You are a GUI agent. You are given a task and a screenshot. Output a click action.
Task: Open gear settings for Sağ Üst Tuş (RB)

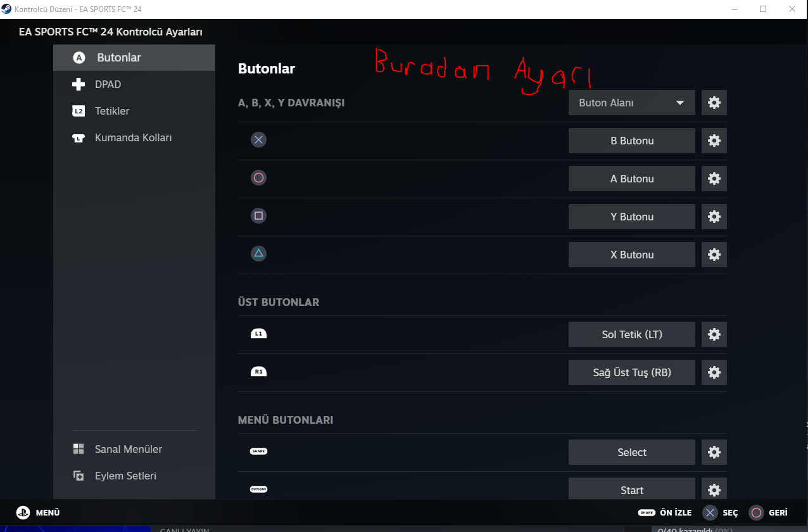pos(714,372)
